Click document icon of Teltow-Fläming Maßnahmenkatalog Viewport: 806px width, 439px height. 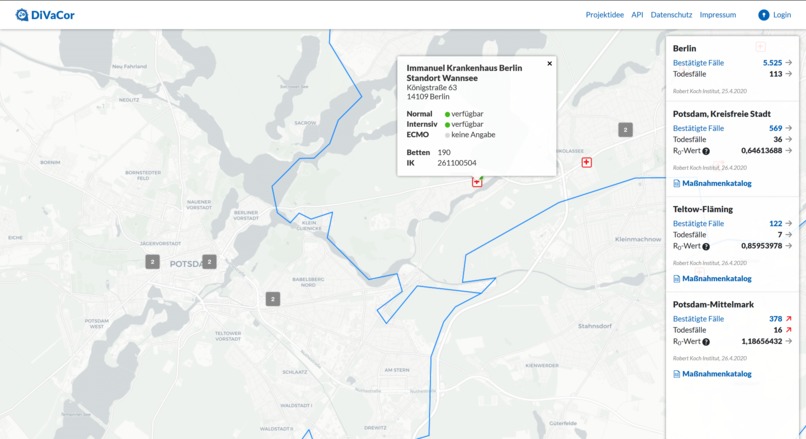click(676, 279)
